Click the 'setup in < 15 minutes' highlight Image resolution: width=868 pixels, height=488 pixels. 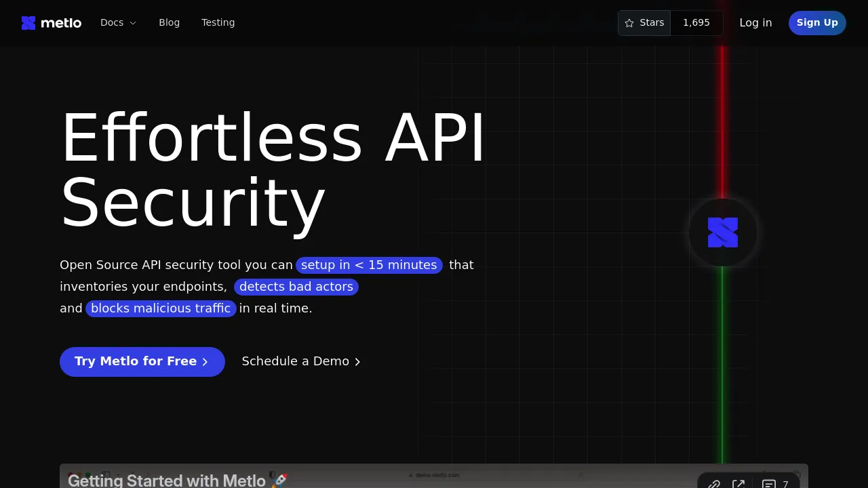click(x=369, y=265)
